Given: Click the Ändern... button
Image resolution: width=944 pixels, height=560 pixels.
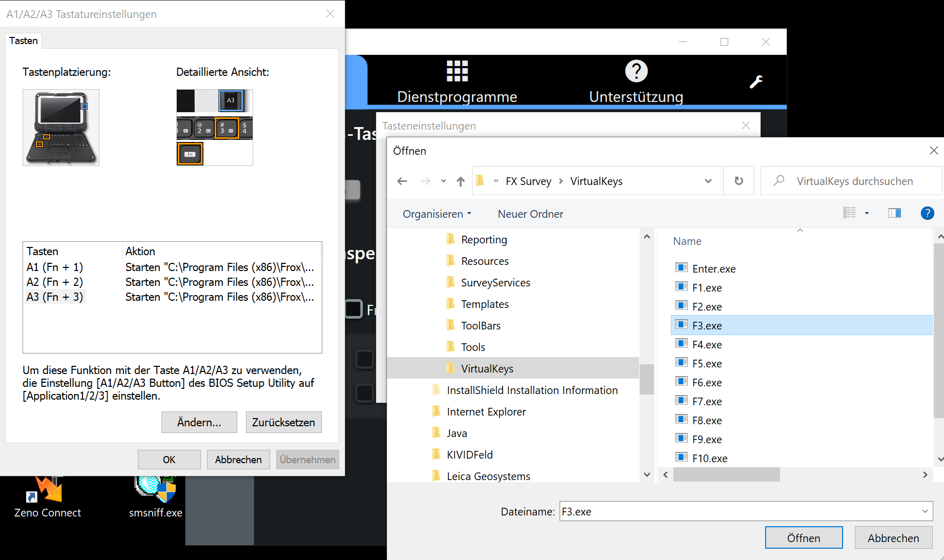Looking at the screenshot, I should (x=199, y=422).
